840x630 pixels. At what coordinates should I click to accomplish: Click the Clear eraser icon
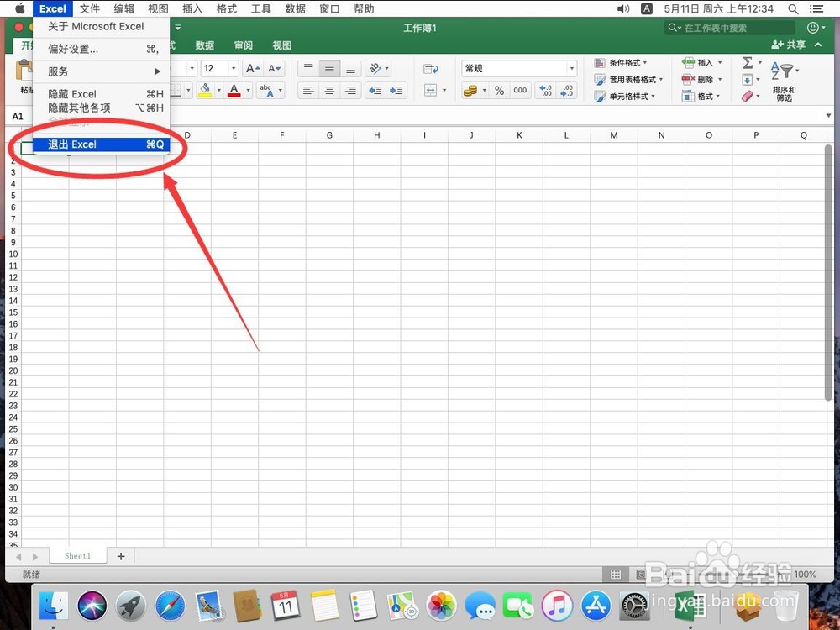point(748,97)
